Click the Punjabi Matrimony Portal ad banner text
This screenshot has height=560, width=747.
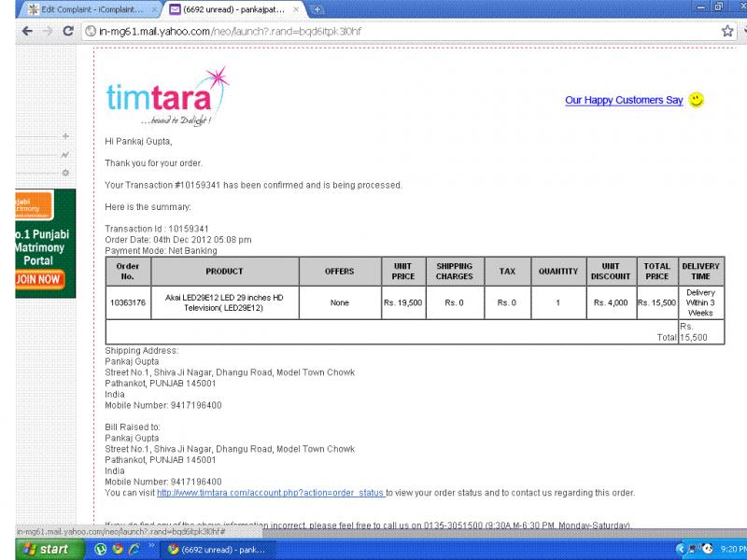tap(41, 247)
